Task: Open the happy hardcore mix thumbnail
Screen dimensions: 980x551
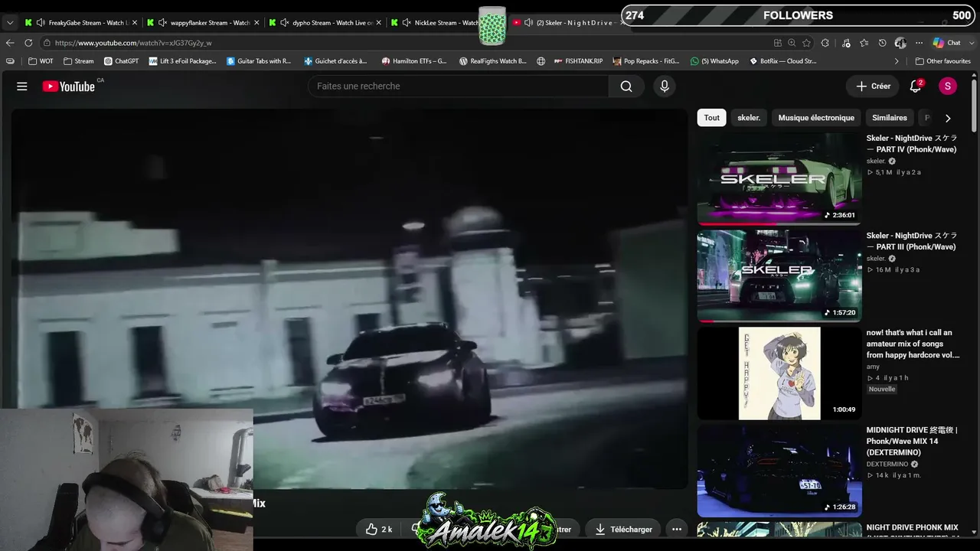Action: click(779, 373)
